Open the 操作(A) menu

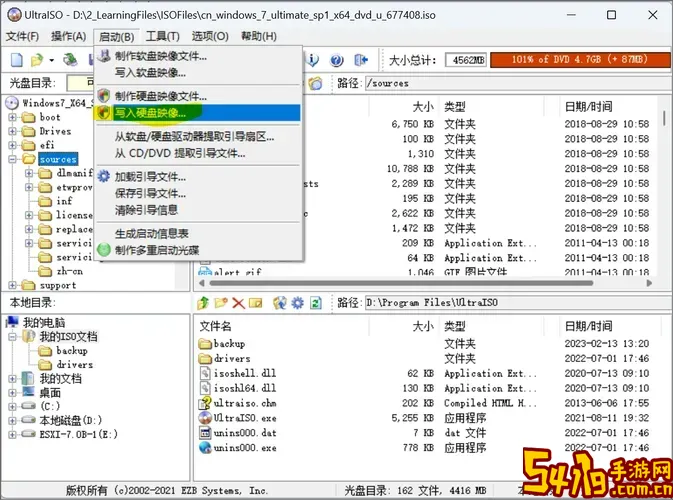[68, 36]
